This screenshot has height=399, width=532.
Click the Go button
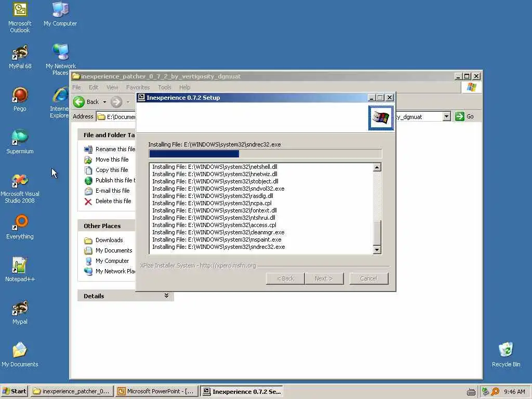[x=465, y=116]
